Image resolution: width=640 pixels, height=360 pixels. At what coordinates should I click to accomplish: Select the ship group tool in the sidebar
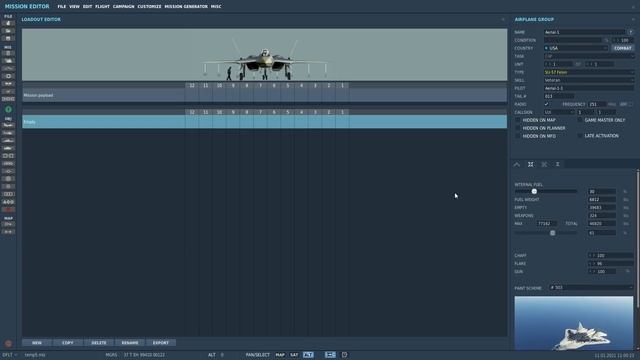pos(8,141)
